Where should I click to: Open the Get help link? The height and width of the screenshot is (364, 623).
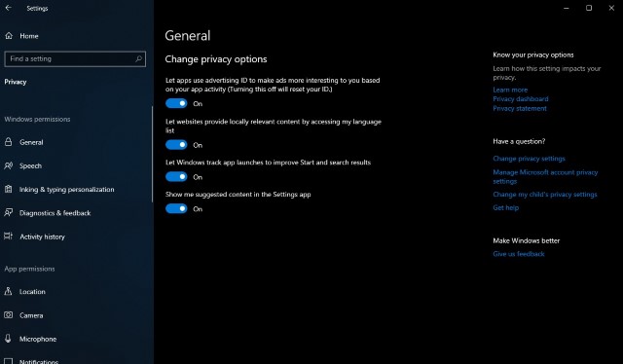pyautogui.click(x=506, y=207)
